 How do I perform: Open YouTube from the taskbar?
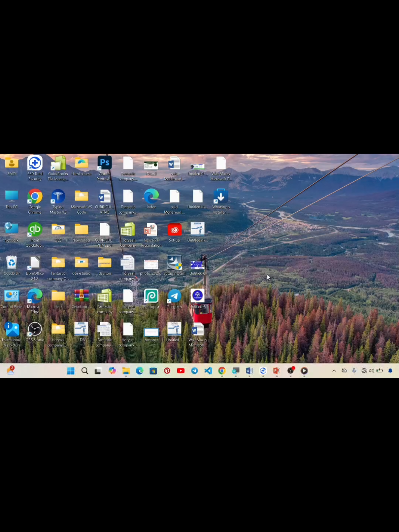point(181,371)
